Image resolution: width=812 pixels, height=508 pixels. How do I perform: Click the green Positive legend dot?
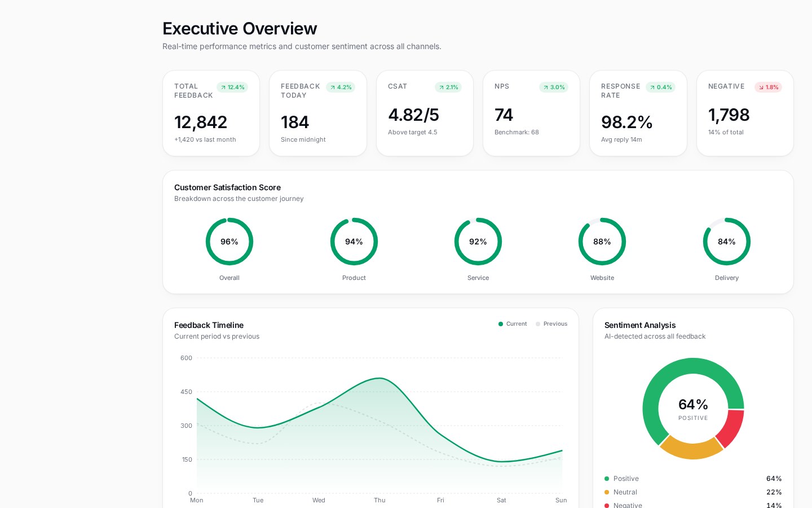(607, 479)
